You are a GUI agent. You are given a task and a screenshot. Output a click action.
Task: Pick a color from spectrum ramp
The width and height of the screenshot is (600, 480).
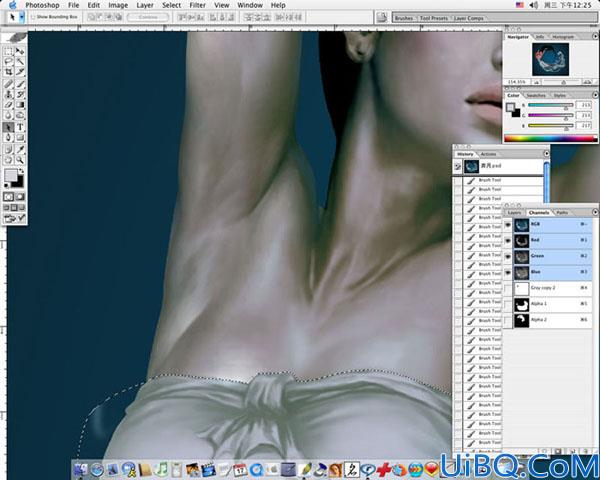[x=550, y=139]
